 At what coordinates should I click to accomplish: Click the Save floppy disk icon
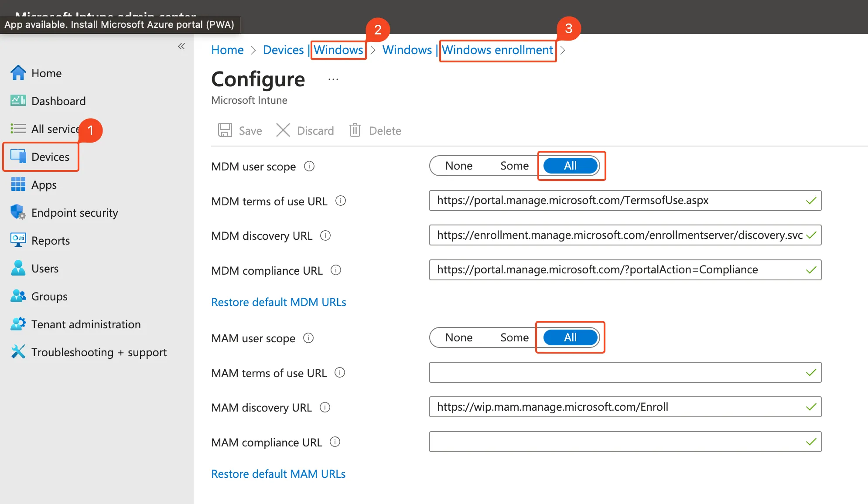(225, 130)
